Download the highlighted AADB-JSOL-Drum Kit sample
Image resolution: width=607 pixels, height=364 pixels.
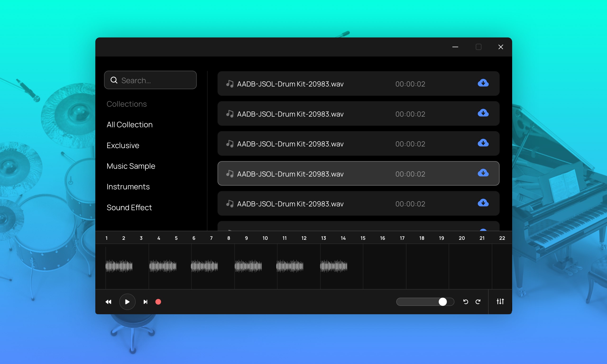[x=483, y=173]
